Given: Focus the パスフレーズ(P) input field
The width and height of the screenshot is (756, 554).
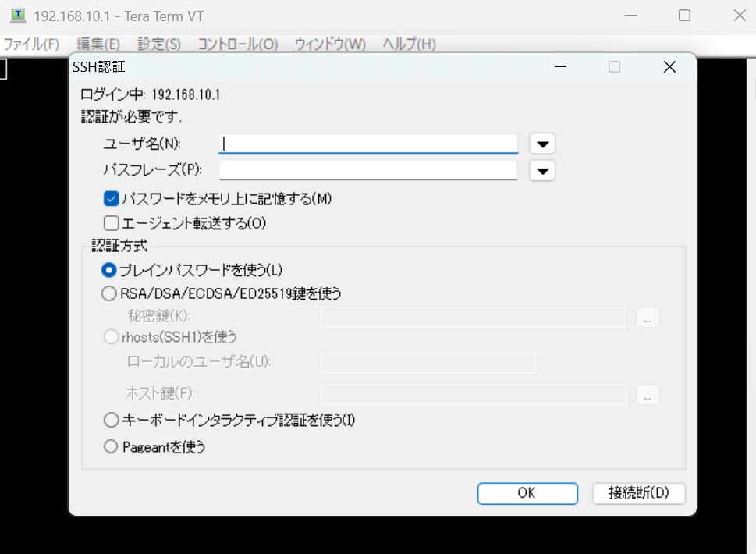Looking at the screenshot, I should point(368,170).
